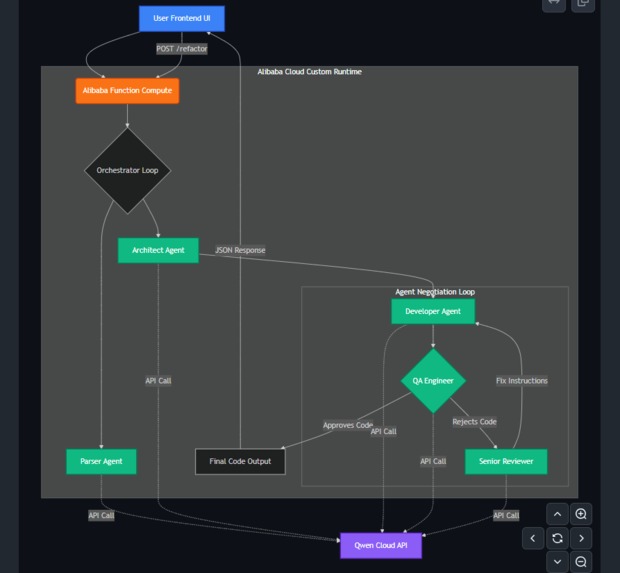Screen dimensions: 620x573
Task: Pan the diagram left
Action: 533,538
